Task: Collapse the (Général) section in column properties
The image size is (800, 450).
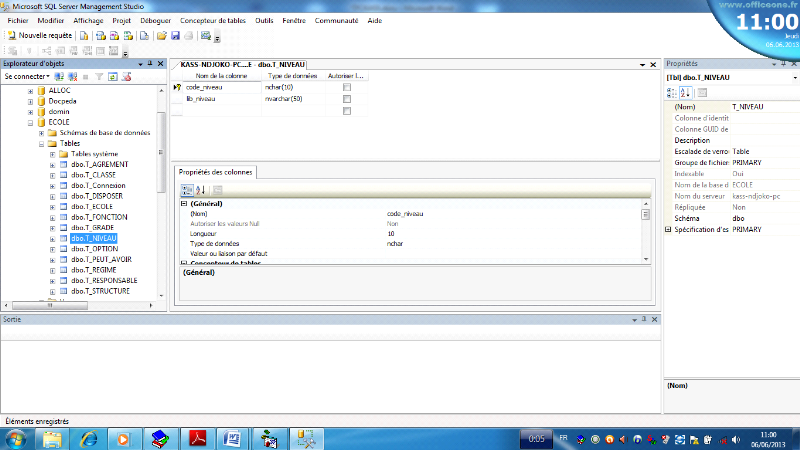Action: (184, 204)
